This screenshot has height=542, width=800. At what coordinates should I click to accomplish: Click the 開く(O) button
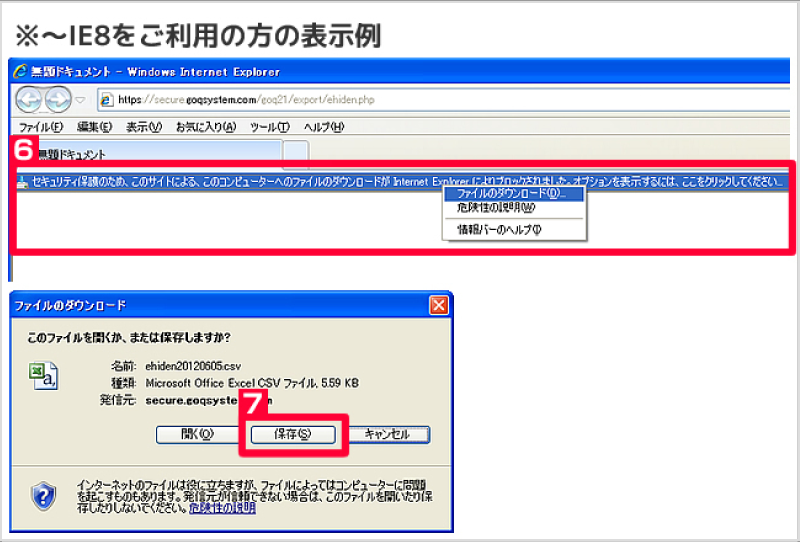(x=197, y=434)
